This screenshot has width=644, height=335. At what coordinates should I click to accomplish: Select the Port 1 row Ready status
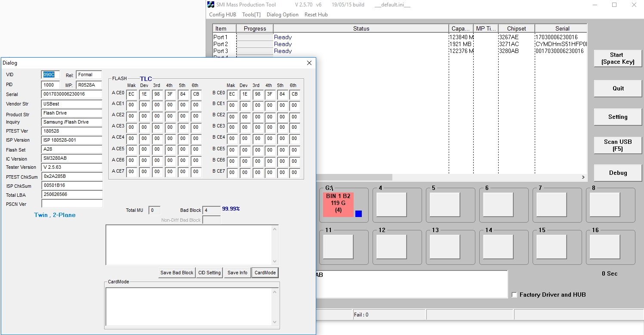click(283, 37)
